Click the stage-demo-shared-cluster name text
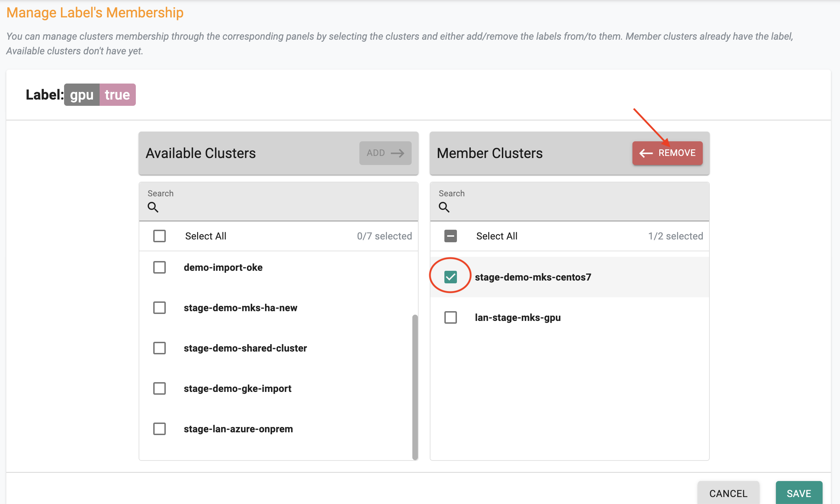The width and height of the screenshot is (840, 504). click(245, 348)
